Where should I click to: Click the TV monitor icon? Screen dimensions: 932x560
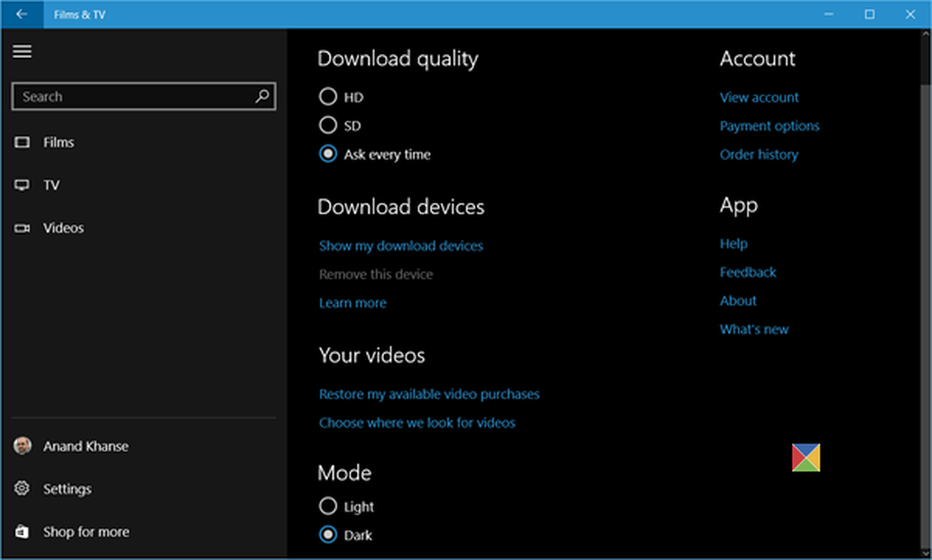click(x=22, y=184)
